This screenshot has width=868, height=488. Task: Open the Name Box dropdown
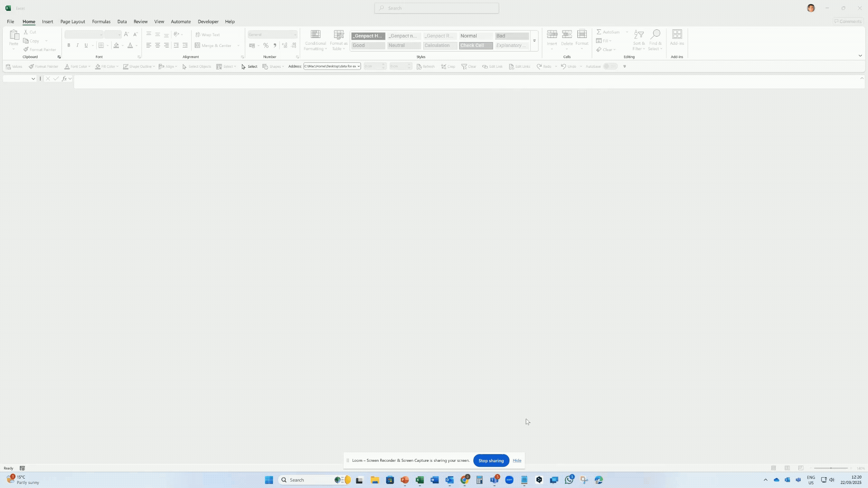(x=33, y=79)
